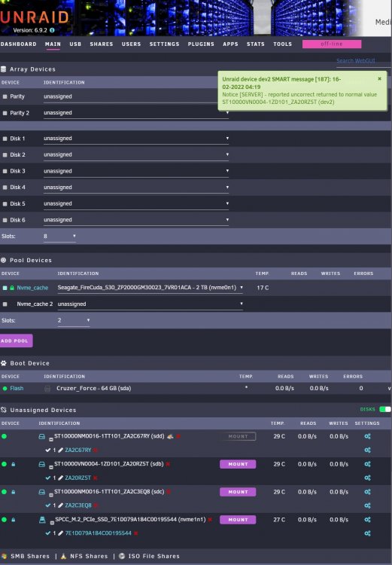Click the SSD icon of the SPCC M.2 device
The height and width of the screenshot is (565, 392).
42,520
